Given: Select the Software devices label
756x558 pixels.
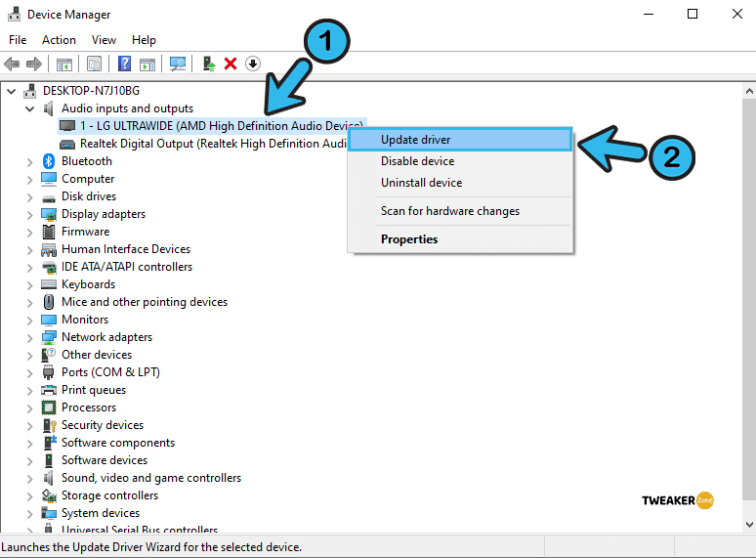Looking at the screenshot, I should 105,460.
